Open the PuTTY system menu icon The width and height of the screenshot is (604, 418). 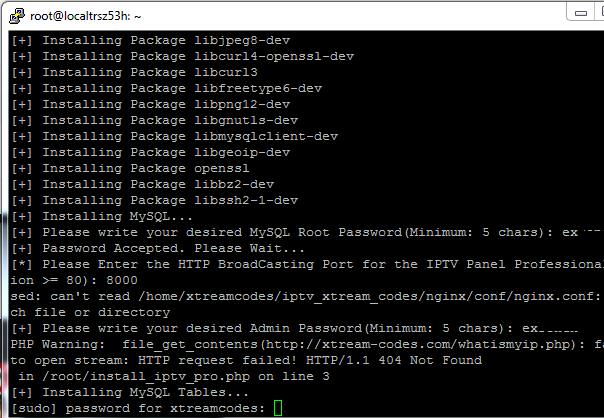(17, 16)
